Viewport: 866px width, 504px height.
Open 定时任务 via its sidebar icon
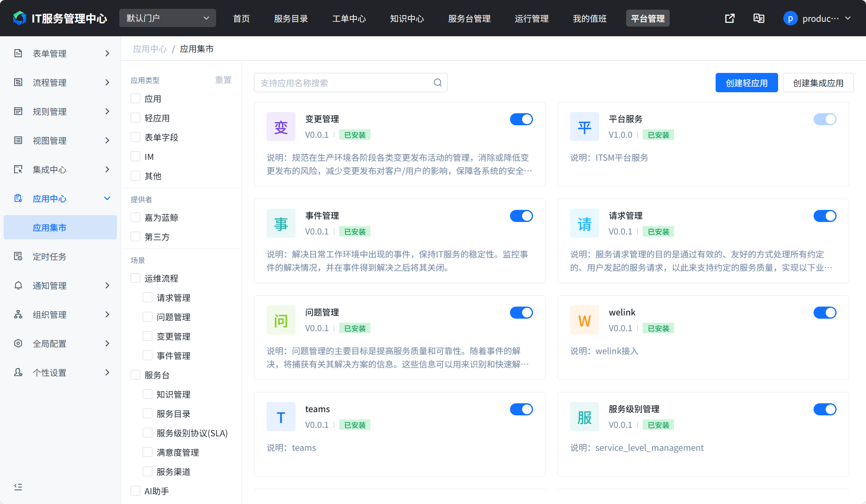(x=18, y=256)
